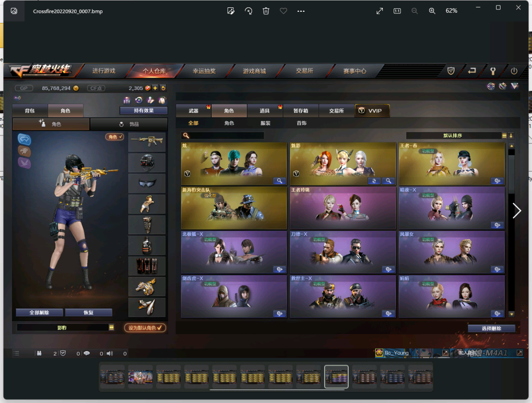Select 新海豹突击队 character card
The image size is (532, 403).
pos(234,208)
